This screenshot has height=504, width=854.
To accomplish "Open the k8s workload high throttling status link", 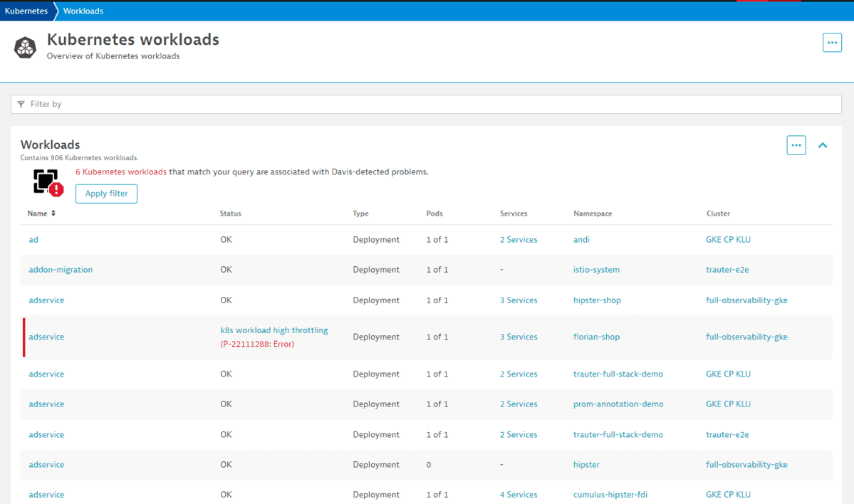I will (274, 330).
